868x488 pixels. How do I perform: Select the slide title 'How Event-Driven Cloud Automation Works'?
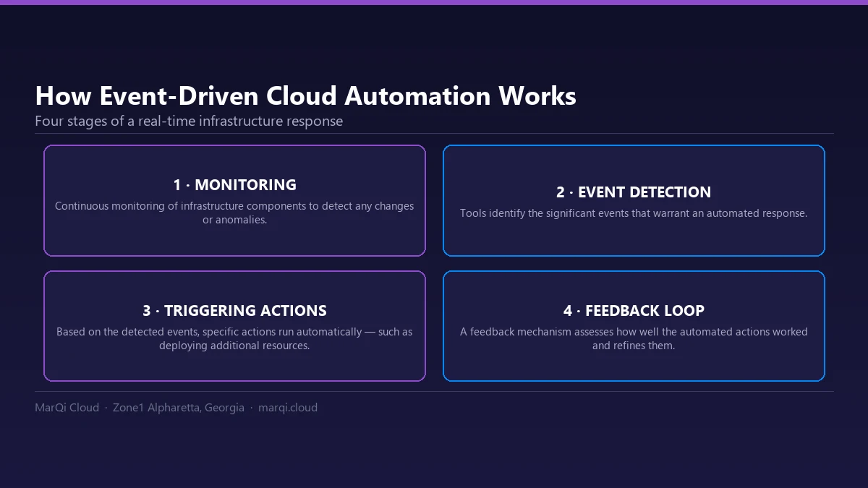pyautogui.click(x=305, y=96)
